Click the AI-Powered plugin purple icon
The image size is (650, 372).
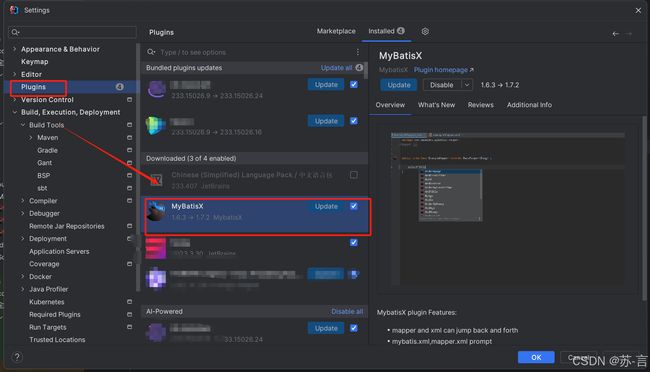tap(156, 333)
